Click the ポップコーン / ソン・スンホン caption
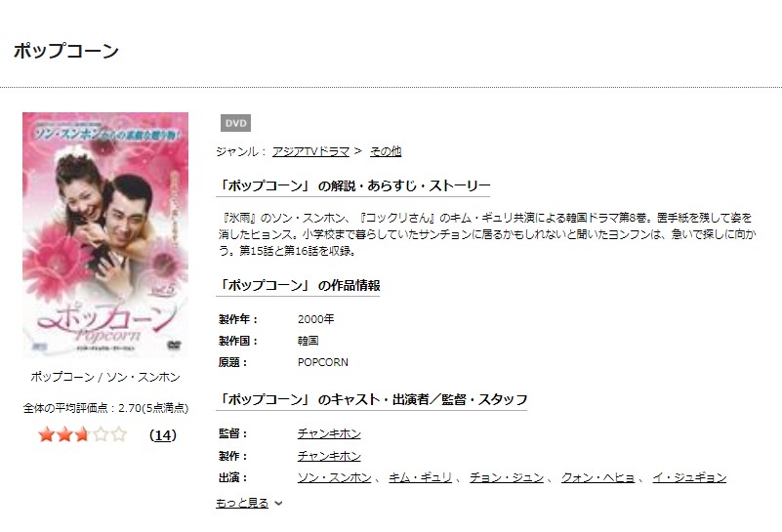The image size is (782, 532). tap(105, 377)
